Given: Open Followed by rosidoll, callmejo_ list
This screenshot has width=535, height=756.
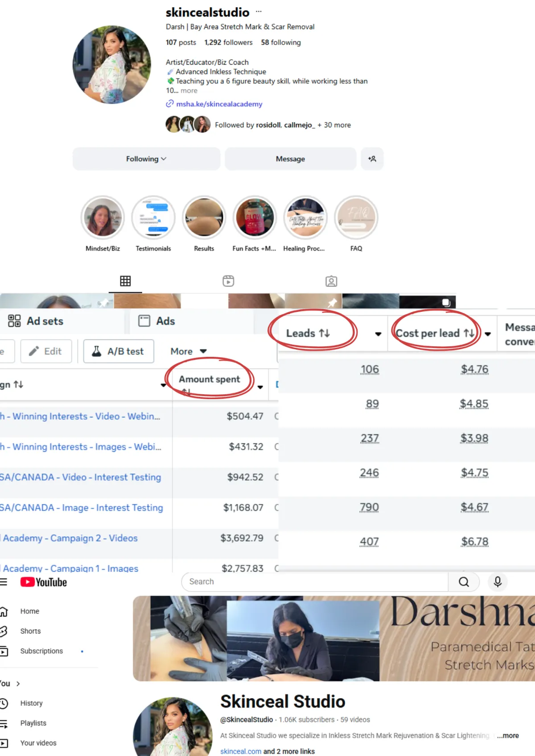Looking at the screenshot, I should tap(283, 125).
